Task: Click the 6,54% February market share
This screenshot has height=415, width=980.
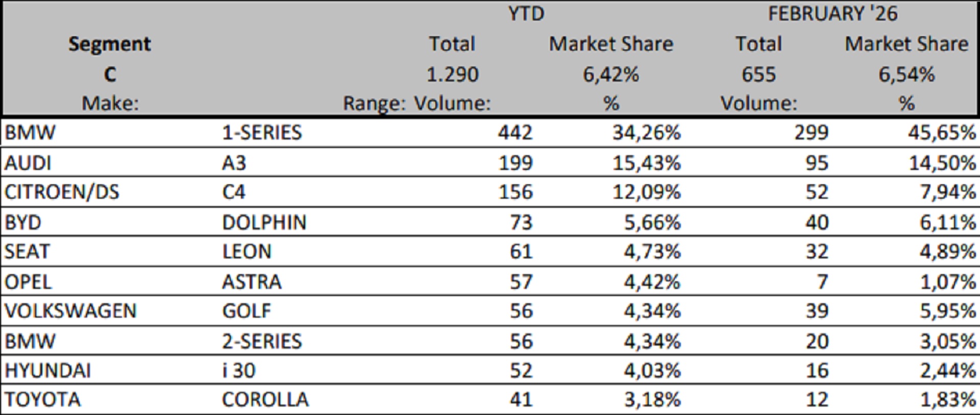Action: (906, 75)
